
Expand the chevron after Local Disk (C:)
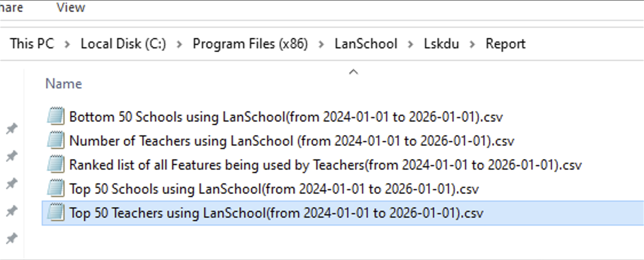click(x=179, y=44)
